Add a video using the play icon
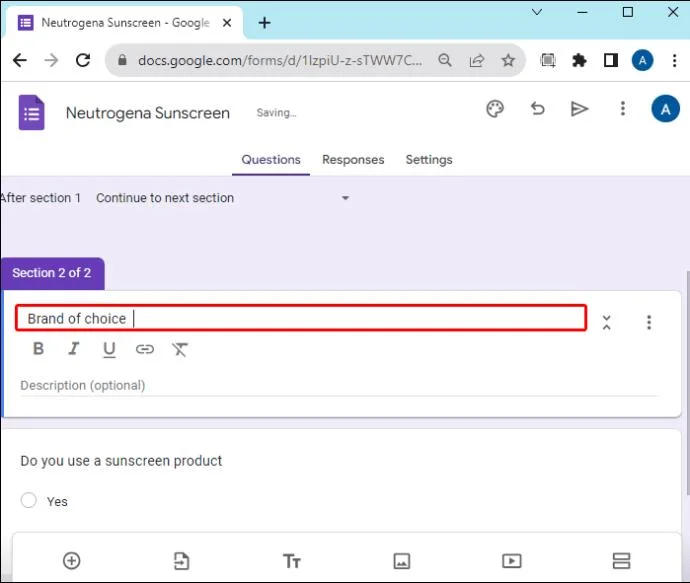690x583 pixels. point(511,561)
